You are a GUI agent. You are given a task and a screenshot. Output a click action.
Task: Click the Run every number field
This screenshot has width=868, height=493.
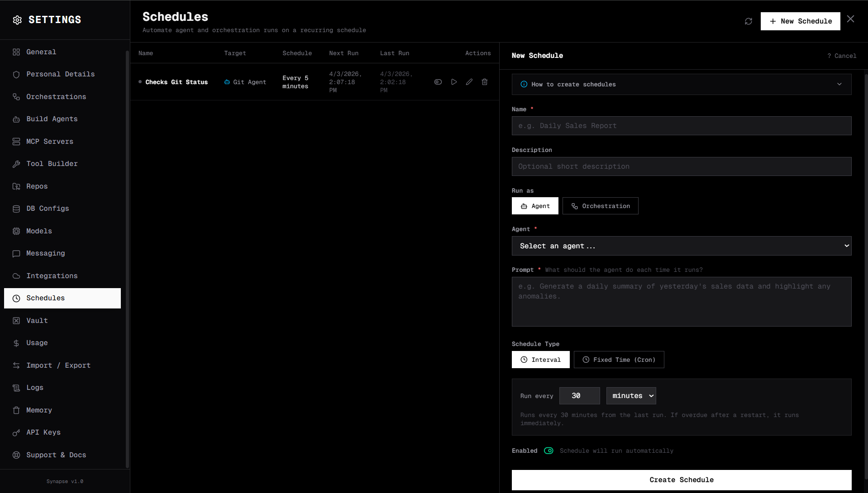tap(579, 396)
